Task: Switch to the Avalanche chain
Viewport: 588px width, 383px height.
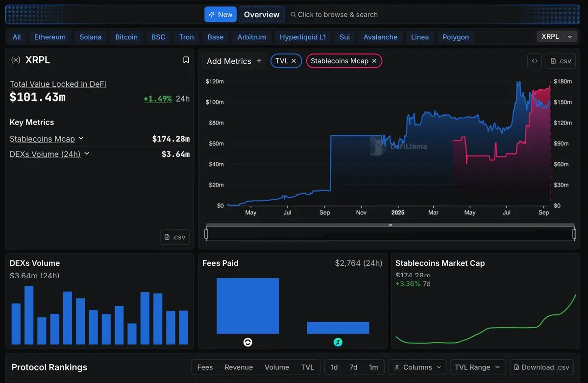Action: point(381,37)
